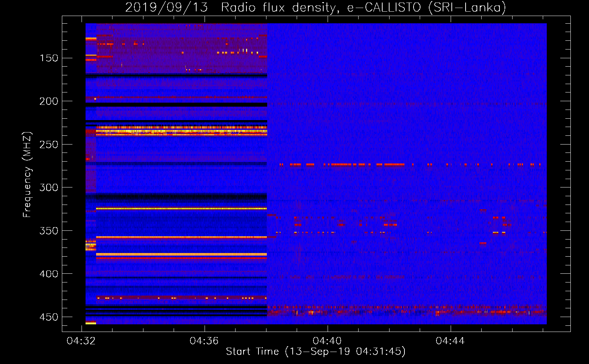The height and width of the screenshot is (364, 589).
Task: Select the '450' frequency tick label
Action: tap(49, 317)
